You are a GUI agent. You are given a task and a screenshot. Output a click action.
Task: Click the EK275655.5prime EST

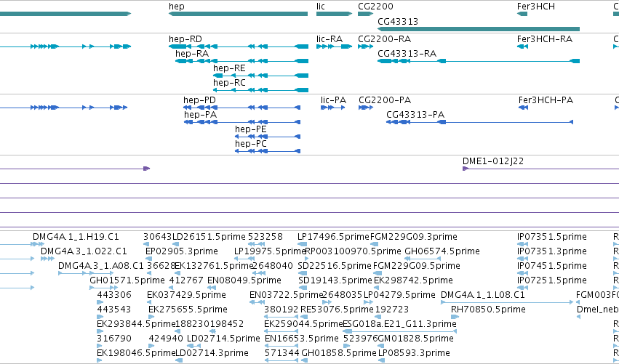pyautogui.click(x=151, y=317)
